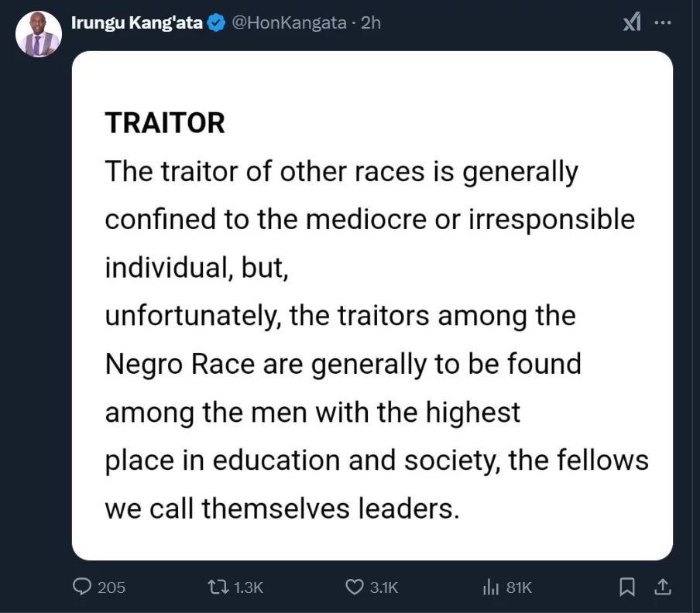Screen dimensions: 700x613
Task: Click the 2h post timestamp
Action: coord(371,22)
